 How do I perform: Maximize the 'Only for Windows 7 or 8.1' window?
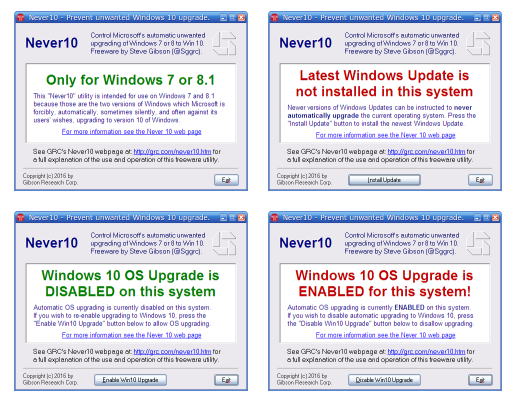pos(232,18)
